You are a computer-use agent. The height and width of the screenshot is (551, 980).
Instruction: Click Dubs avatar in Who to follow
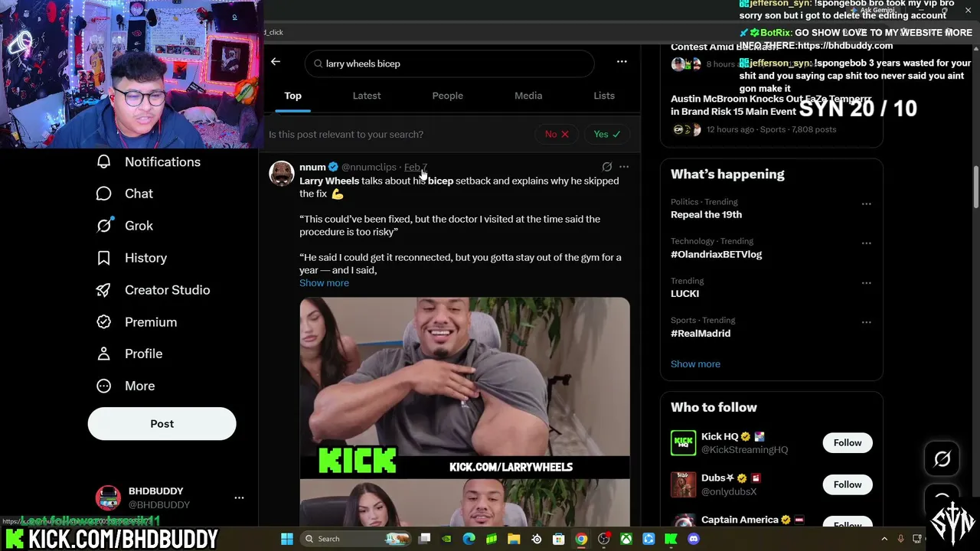tap(684, 484)
